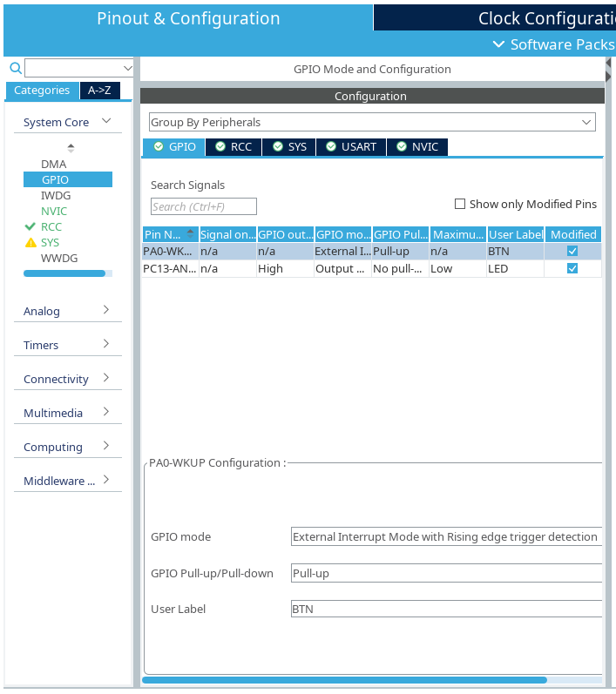Click the 'Pull-up' cell in PA0 row
Screen dimensions: 616x694
(x=401, y=252)
